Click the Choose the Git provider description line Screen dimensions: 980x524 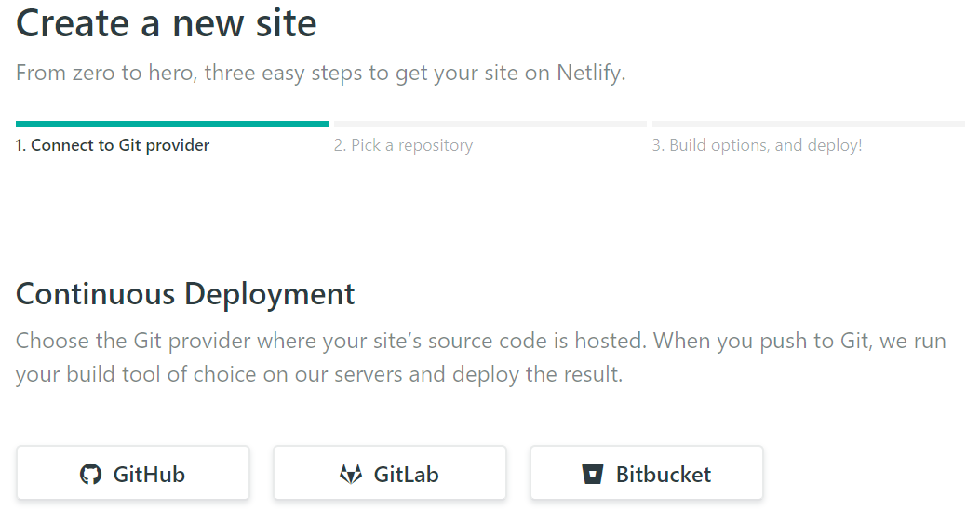480,341
